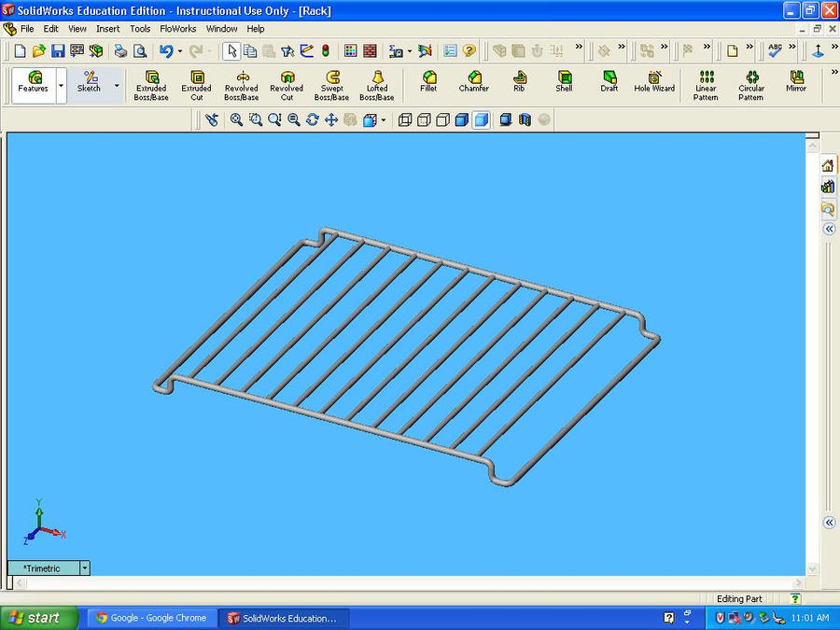Click the Sketch command manager button

point(89,86)
